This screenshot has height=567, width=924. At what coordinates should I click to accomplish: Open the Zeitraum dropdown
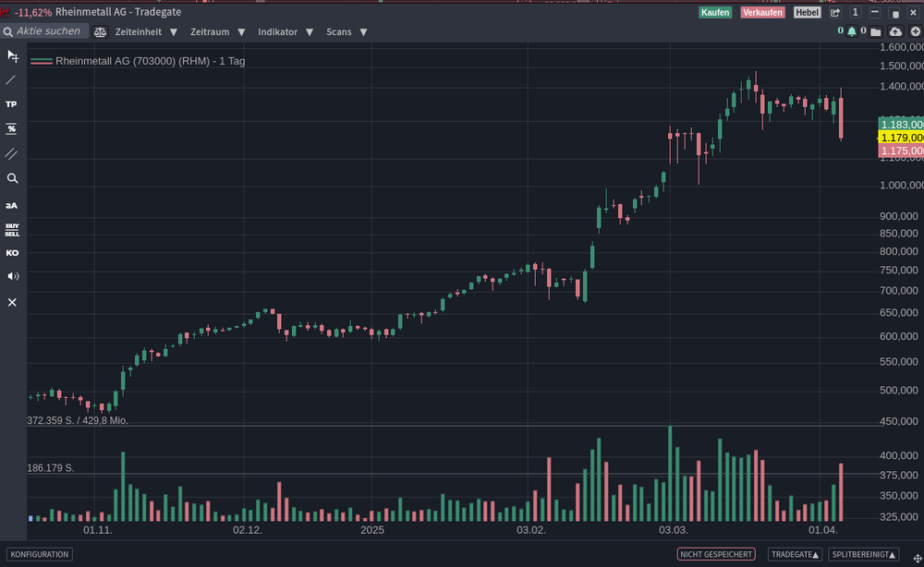tap(218, 31)
